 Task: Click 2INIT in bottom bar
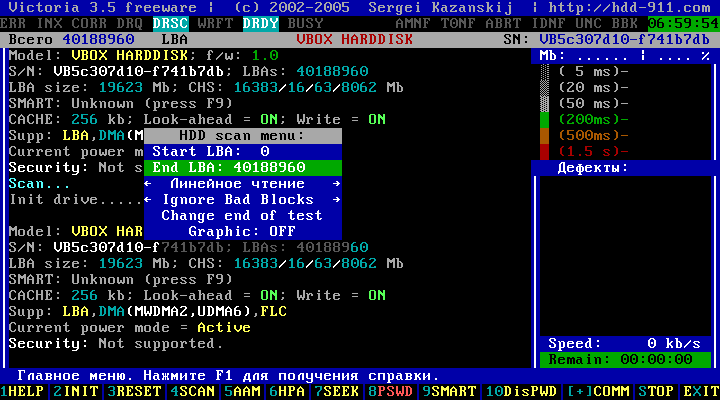pyautogui.click(x=76, y=392)
